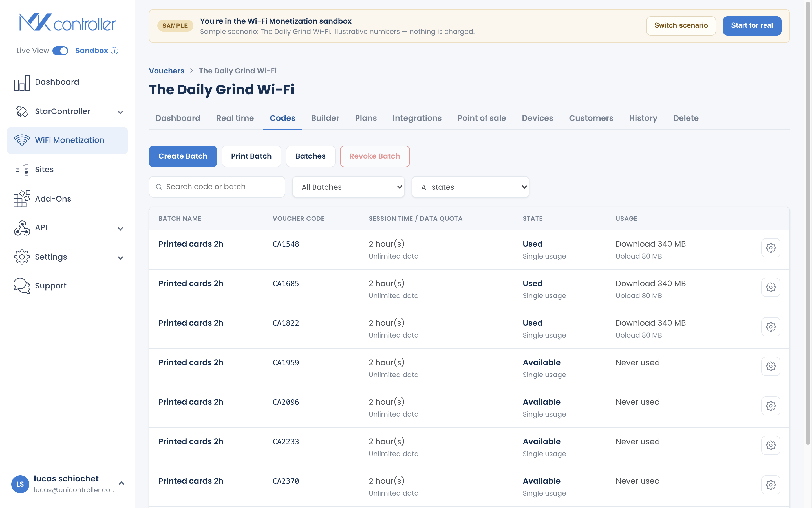Open gear options for voucher CA1822

770,327
